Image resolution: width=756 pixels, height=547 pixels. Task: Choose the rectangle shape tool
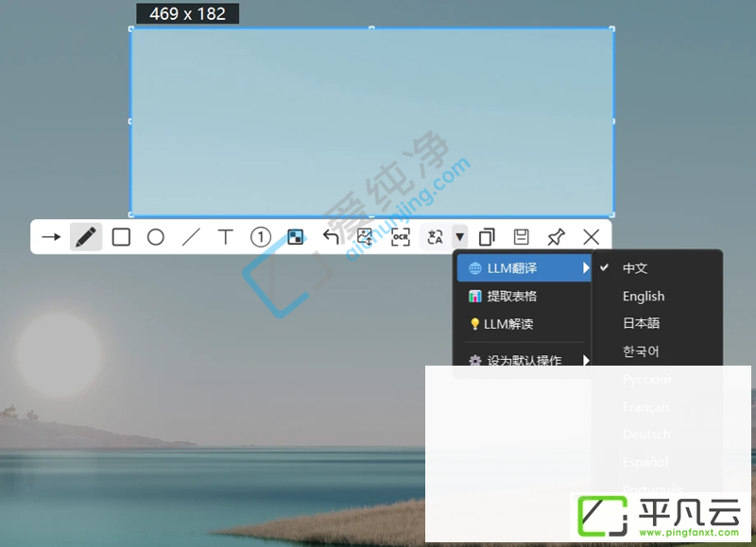pyautogui.click(x=121, y=237)
